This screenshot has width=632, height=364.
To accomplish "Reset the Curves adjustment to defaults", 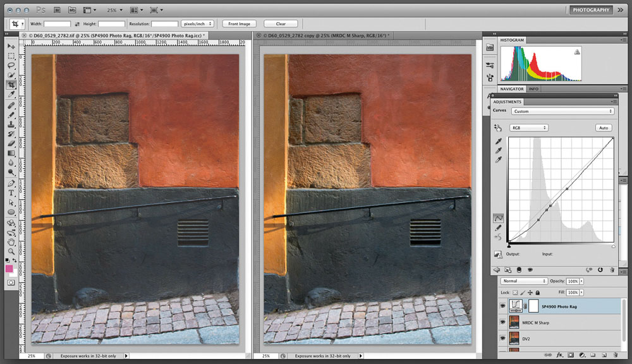I will click(x=600, y=270).
